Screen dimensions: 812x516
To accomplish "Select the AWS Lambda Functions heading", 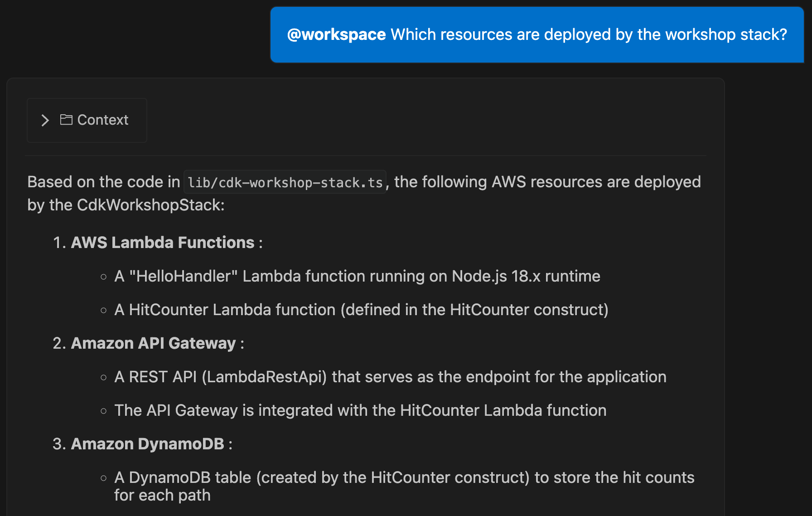I will pyautogui.click(x=162, y=242).
